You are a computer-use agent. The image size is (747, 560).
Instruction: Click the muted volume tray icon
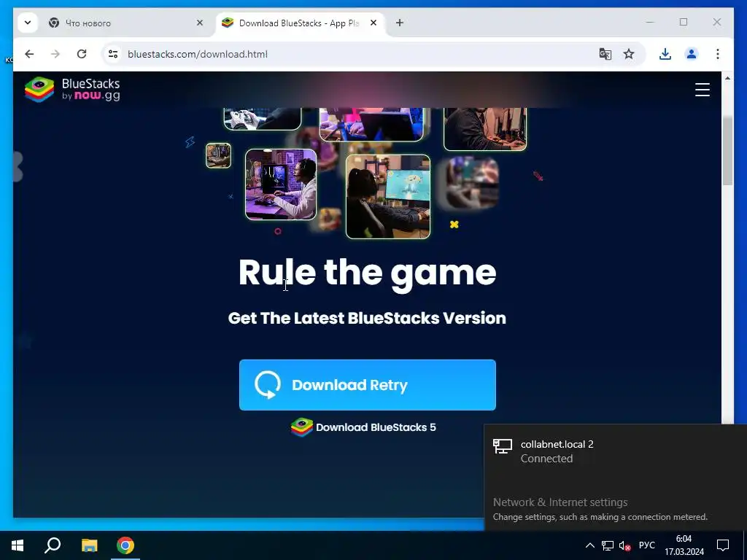(x=624, y=545)
